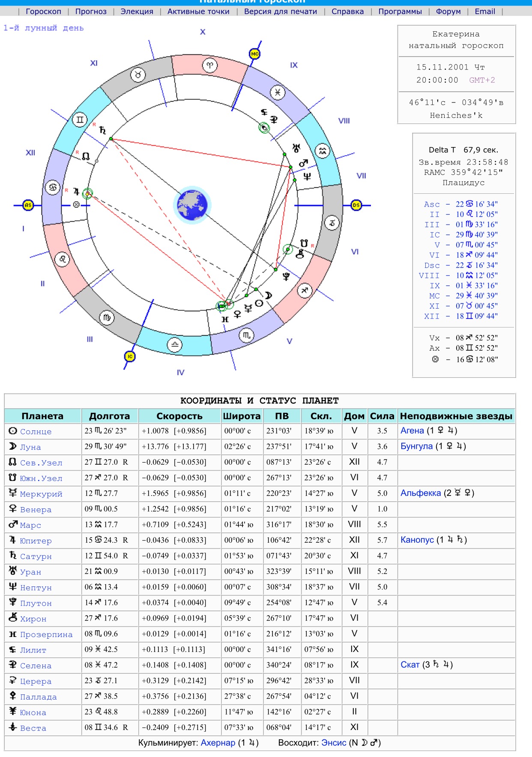
Task: Click the Sagittarius sign icon on the wheel
Action: tap(305, 291)
